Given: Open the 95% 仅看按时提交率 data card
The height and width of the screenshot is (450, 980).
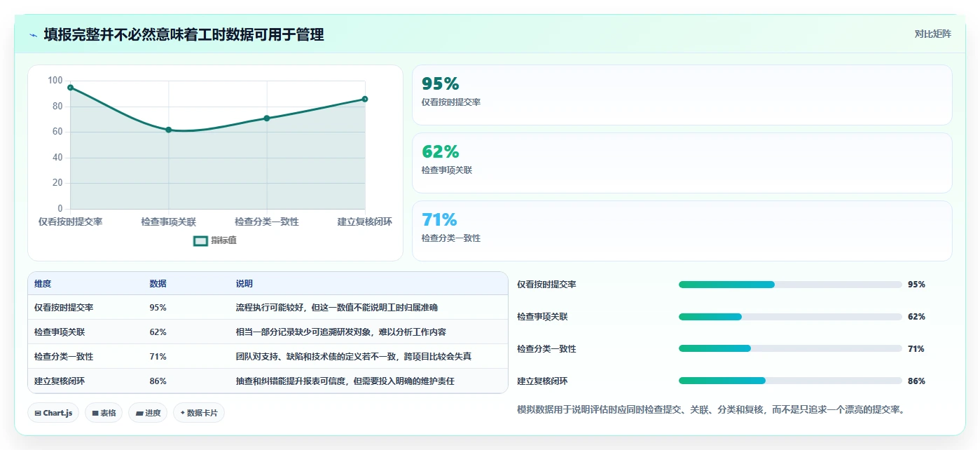Looking at the screenshot, I should click(682, 95).
